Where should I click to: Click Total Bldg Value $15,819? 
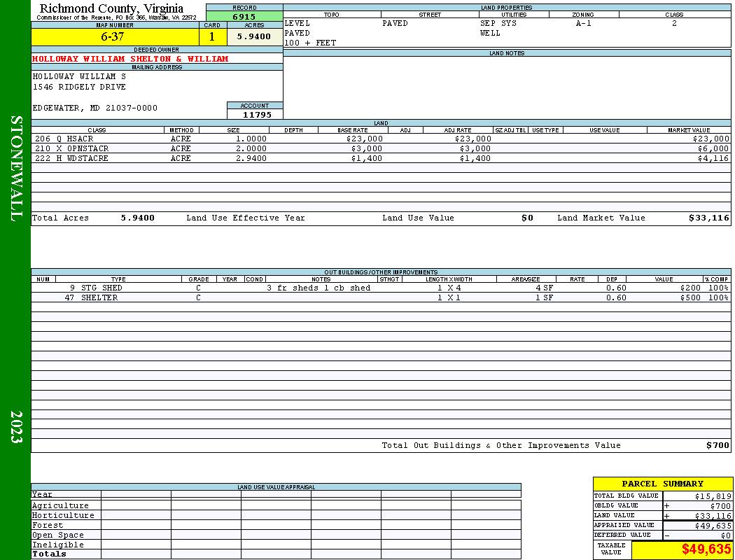point(713,496)
